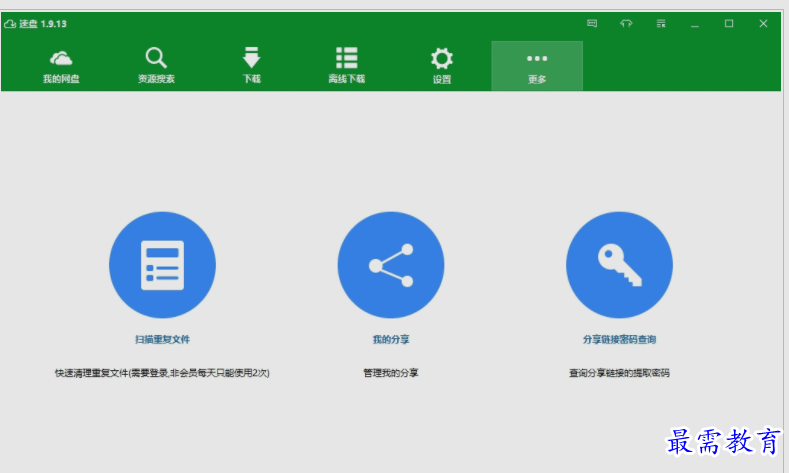Click the skin shirt icon in title bar
Image resolution: width=789 pixels, height=473 pixels.
click(626, 23)
